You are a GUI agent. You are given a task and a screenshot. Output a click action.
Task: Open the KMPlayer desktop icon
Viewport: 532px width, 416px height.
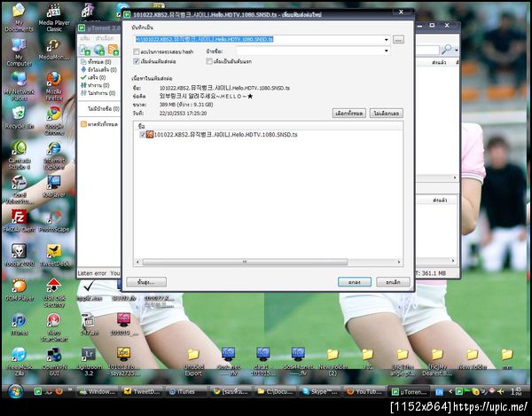(x=54, y=186)
